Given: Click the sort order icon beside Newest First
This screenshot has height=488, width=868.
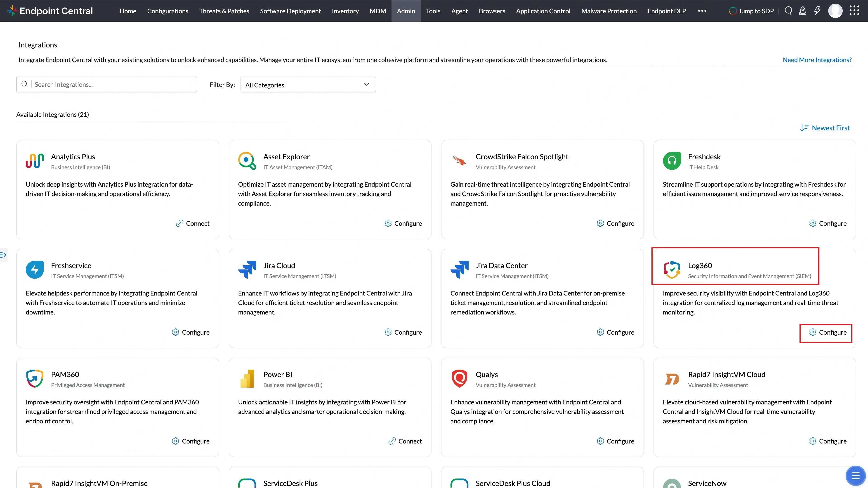Looking at the screenshot, I should point(804,128).
